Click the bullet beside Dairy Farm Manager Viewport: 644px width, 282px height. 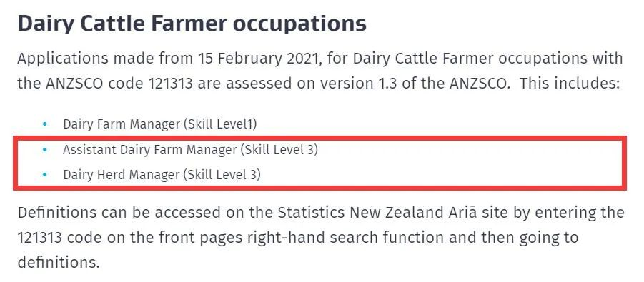click(45, 124)
